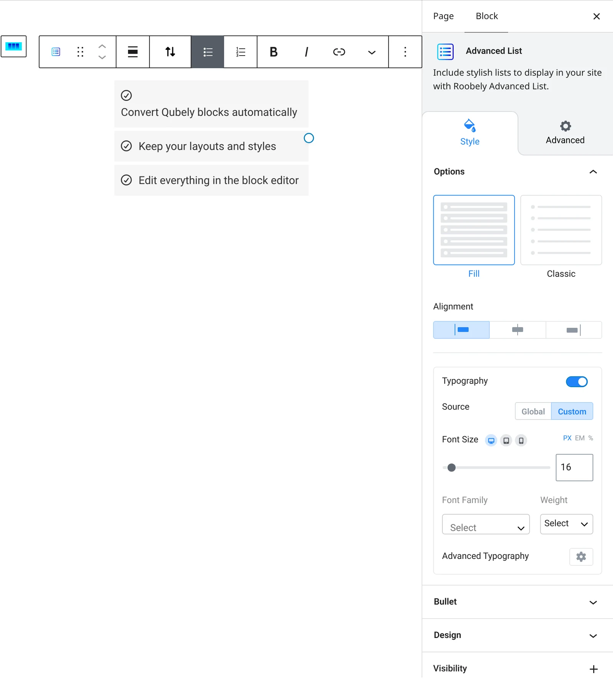Toggle italic formatting
The image size is (613, 700).
306,52
